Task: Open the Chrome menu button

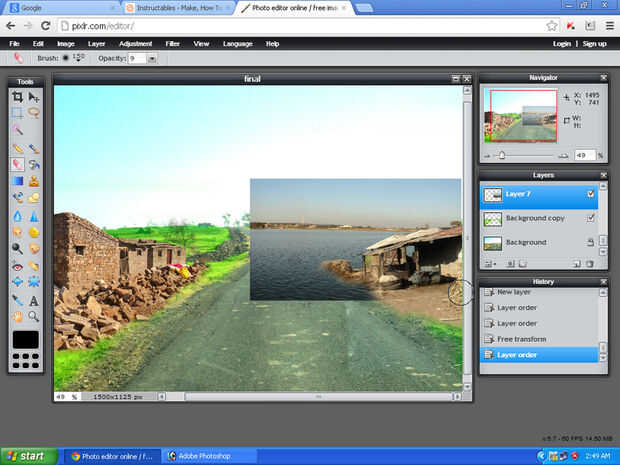Action: click(x=610, y=26)
